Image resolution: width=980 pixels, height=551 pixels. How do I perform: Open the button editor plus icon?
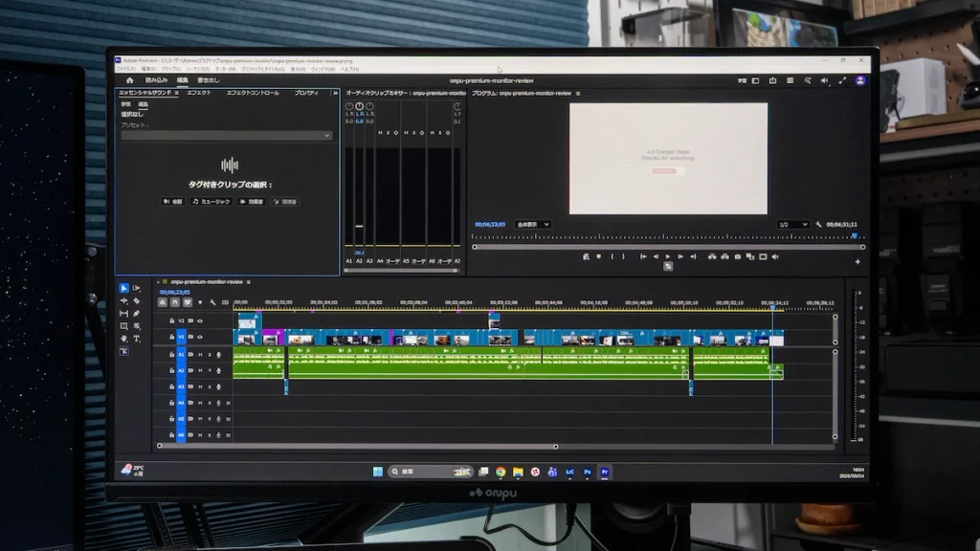857,262
